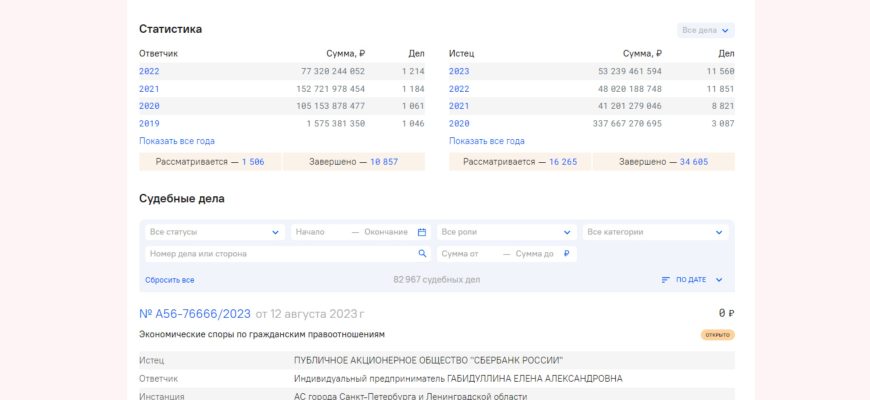Click the sort icon beside ПО ДАТЕ

coord(666,280)
